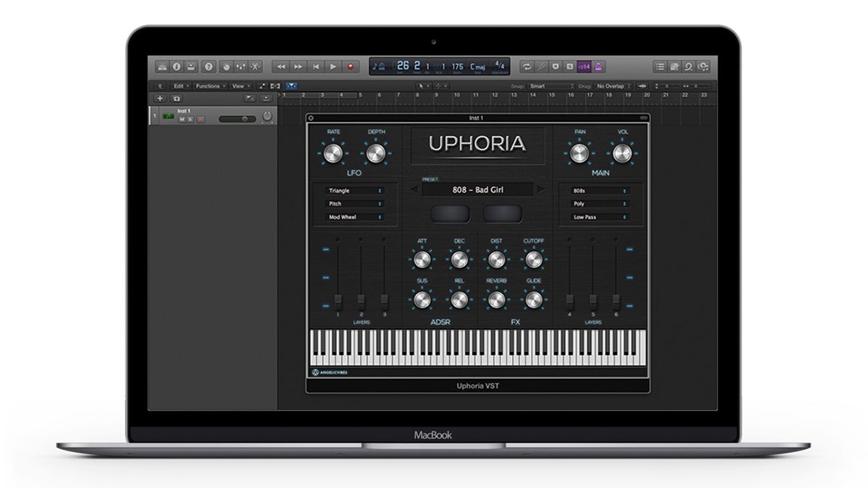Open the Toolbar tray icon
868x488 pixels.
[191, 67]
